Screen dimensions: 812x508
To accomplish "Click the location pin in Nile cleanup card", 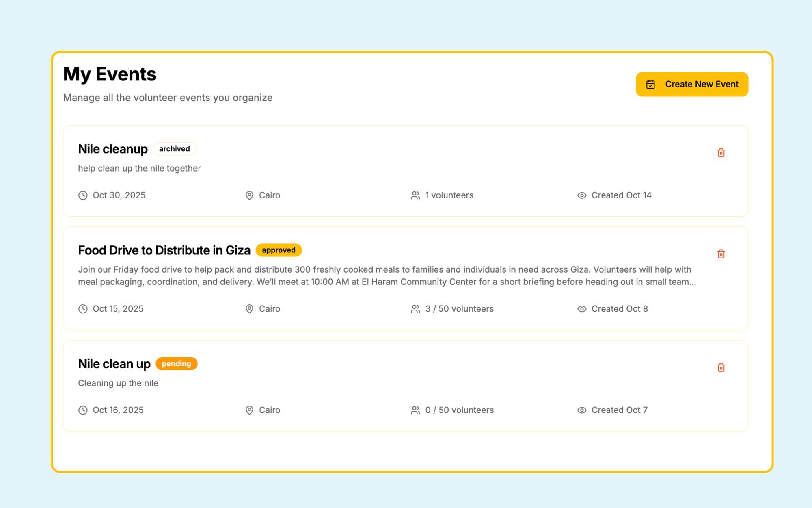I will [249, 195].
